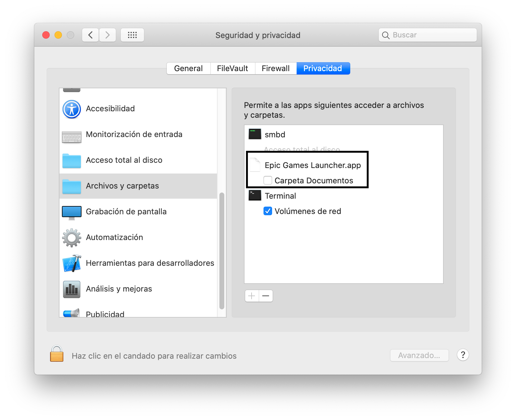Click the Avanzado… button
516x420 pixels.
419,355
